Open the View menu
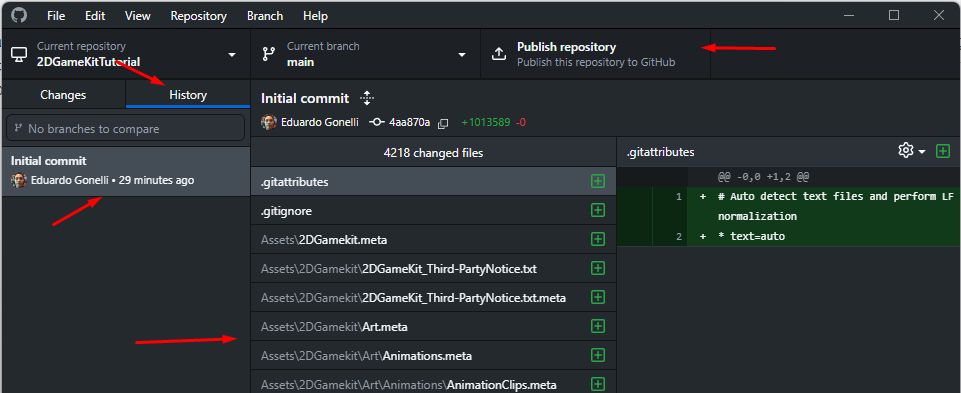Viewport: 961px width, 393px height. [138, 16]
